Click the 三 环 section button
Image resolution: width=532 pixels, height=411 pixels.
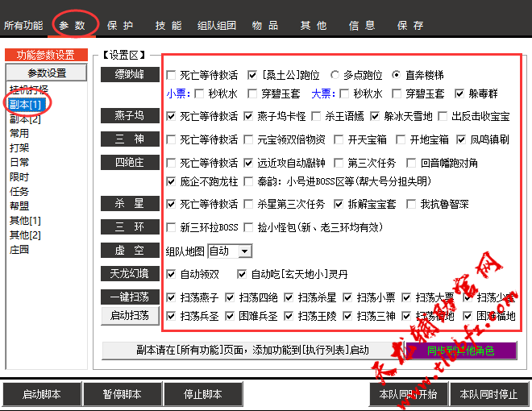130,227
